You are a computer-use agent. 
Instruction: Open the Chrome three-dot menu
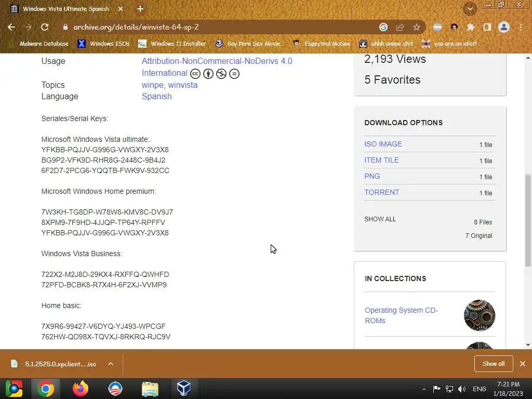click(x=521, y=27)
